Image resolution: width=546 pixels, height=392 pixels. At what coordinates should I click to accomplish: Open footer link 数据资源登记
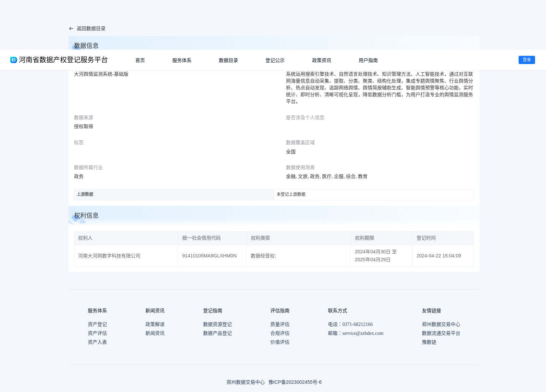pyautogui.click(x=218, y=324)
